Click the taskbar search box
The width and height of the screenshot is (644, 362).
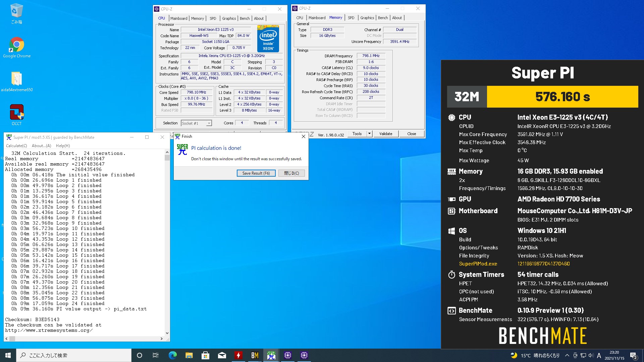[74, 355]
